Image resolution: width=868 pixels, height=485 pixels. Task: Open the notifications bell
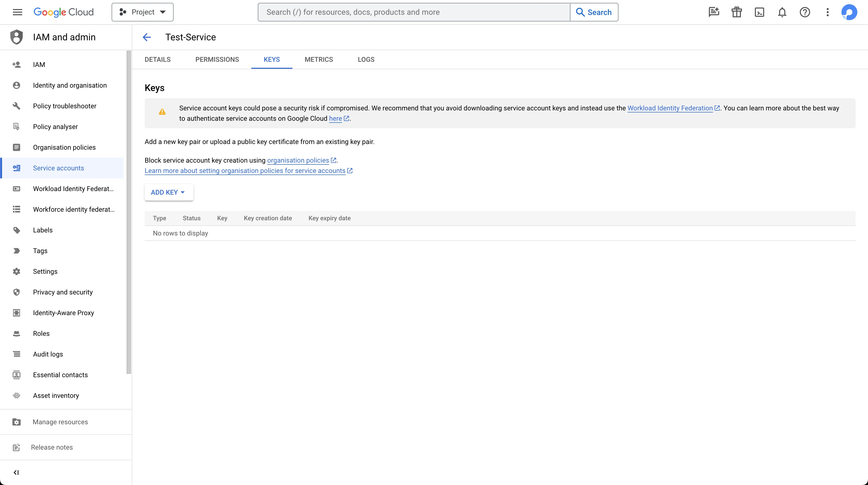coord(782,12)
